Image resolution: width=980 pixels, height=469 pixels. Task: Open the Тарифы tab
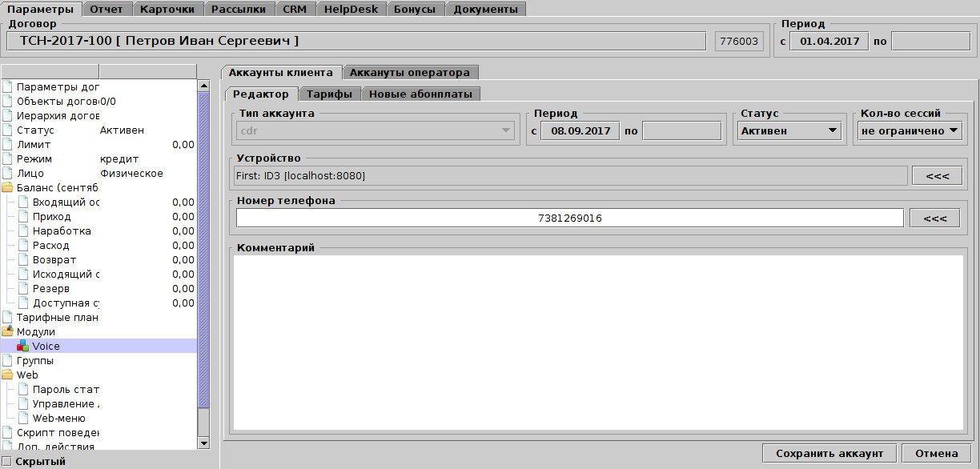329,94
